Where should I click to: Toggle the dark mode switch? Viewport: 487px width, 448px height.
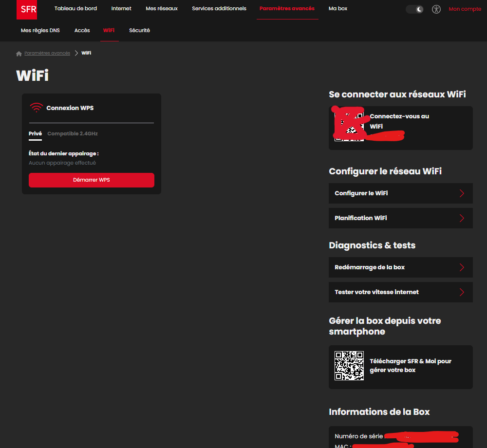414,9
